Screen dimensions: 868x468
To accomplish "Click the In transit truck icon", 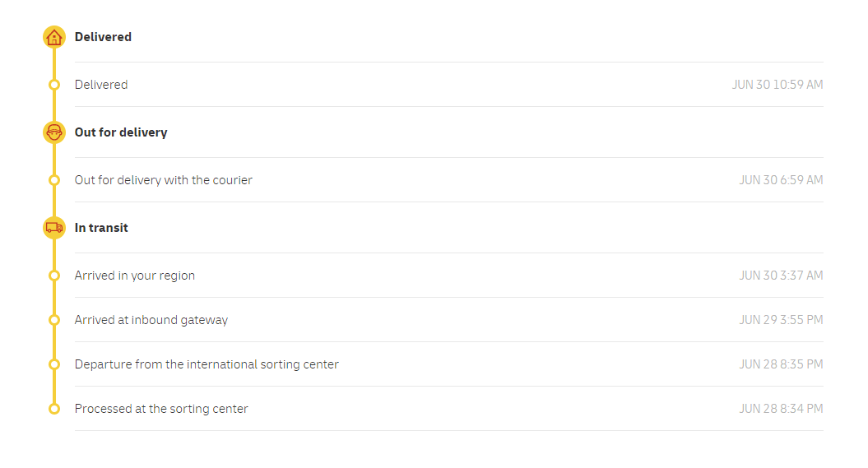I will (54, 228).
